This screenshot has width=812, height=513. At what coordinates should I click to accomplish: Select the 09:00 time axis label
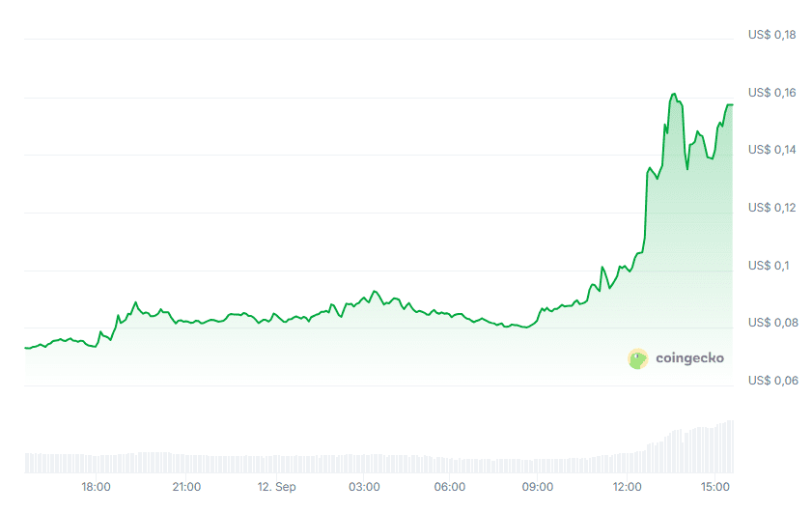tap(538, 486)
